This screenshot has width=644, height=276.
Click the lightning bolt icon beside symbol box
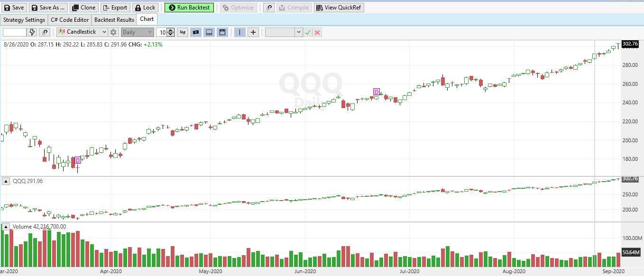[x=32, y=32]
